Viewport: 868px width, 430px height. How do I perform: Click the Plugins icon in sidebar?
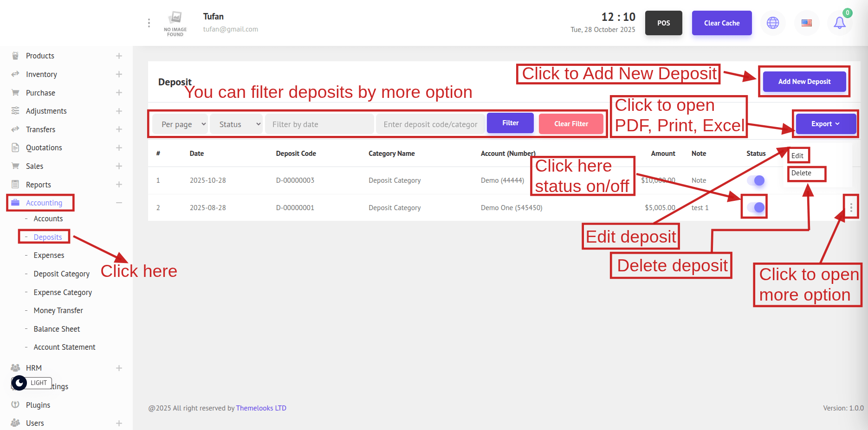tap(15, 404)
